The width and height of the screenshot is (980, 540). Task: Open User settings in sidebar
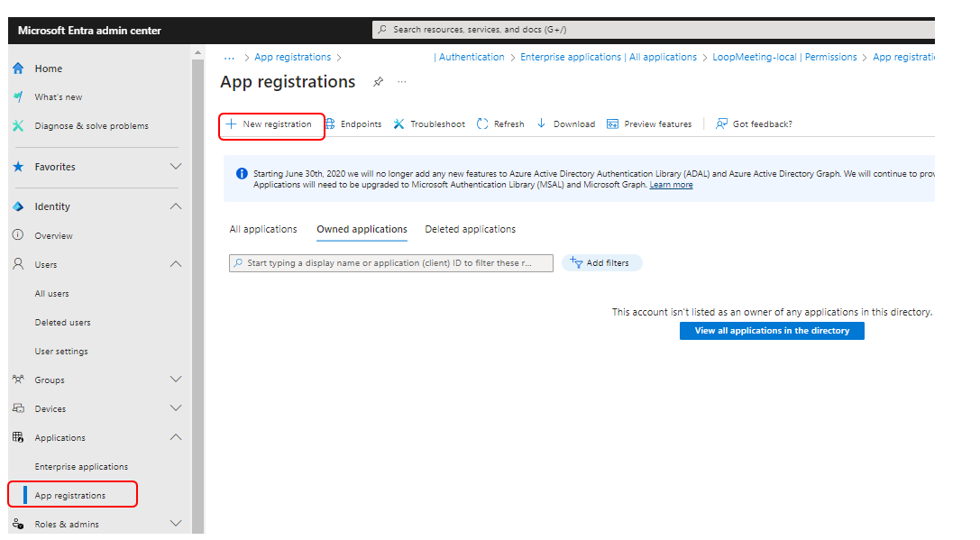(x=61, y=351)
